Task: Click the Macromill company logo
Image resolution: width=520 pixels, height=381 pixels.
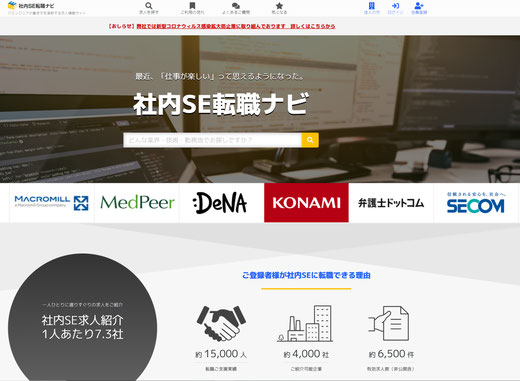Action: click(x=52, y=203)
